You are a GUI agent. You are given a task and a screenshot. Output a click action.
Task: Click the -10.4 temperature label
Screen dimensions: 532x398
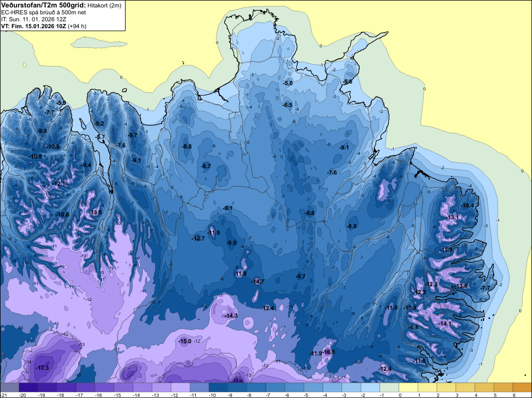(468, 205)
